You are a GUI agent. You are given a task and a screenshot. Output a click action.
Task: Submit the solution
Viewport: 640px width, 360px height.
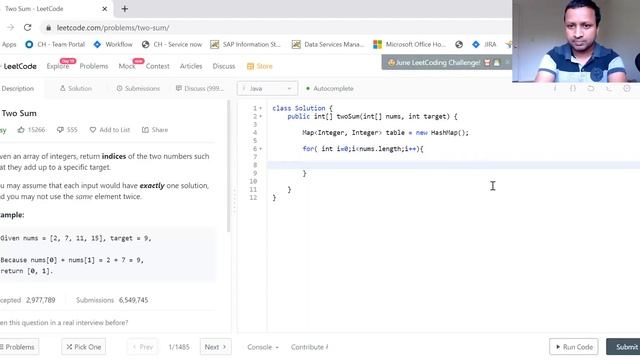pos(624,347)
